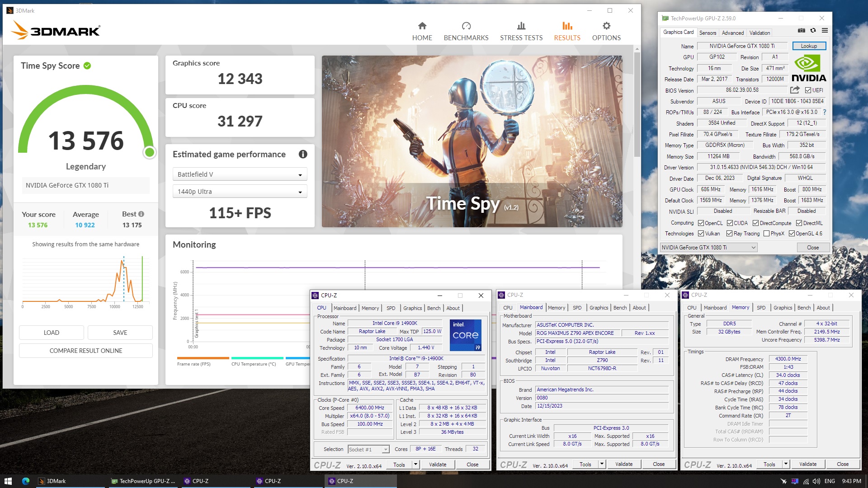Click the SAVE button in 3DMark

tap(120, 333)
